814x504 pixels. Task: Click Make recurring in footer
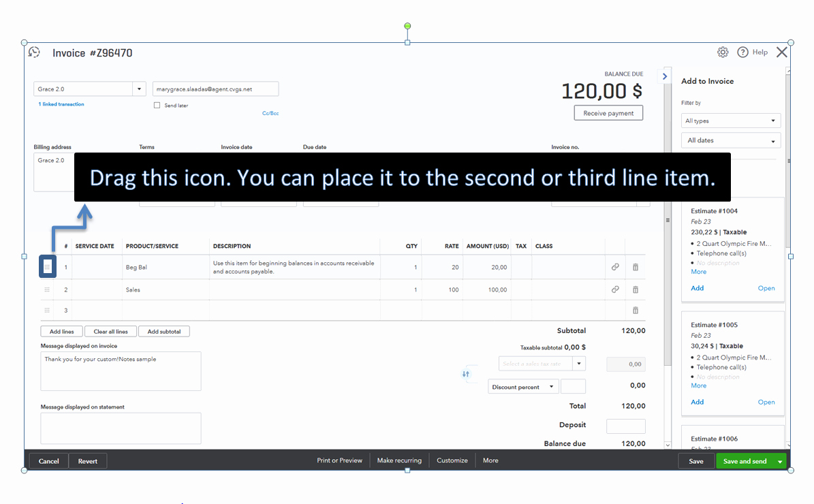pyautogui.click(x=399, y=460)
